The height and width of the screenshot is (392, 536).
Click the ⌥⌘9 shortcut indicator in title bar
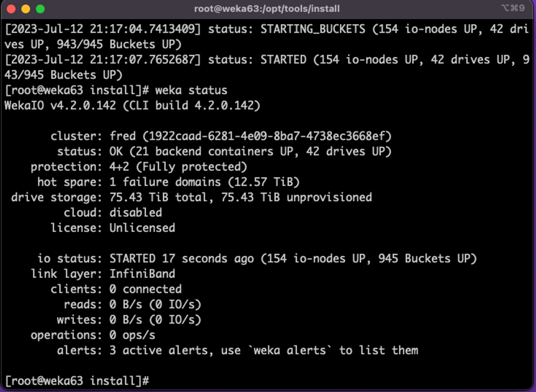point(513,8)
